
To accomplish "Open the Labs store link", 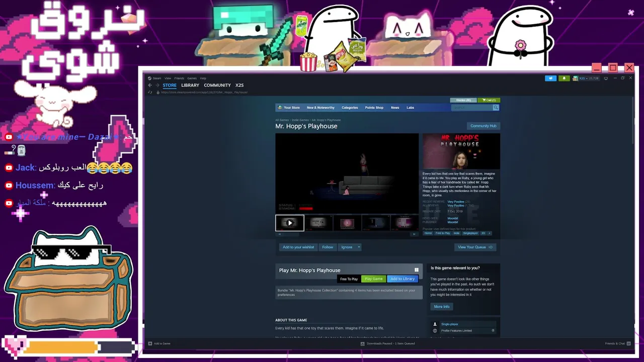I will click(411, 108).
